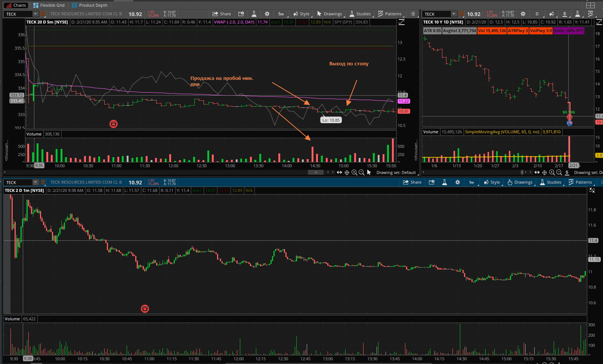Image resolution: width=603 pixels, height=364 pixels.
Task: Share the 5m chart
Action: pyautogui.click(x=222, y=14)
